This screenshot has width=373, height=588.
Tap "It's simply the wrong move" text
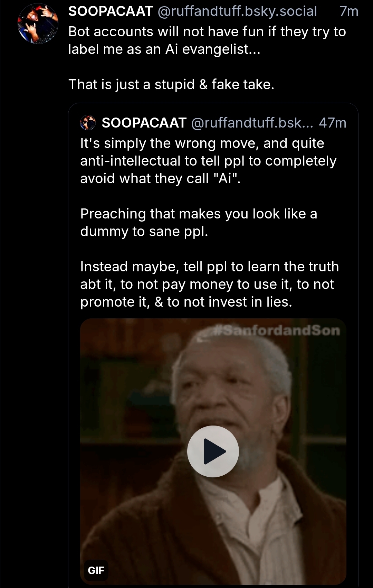[202, 143]
